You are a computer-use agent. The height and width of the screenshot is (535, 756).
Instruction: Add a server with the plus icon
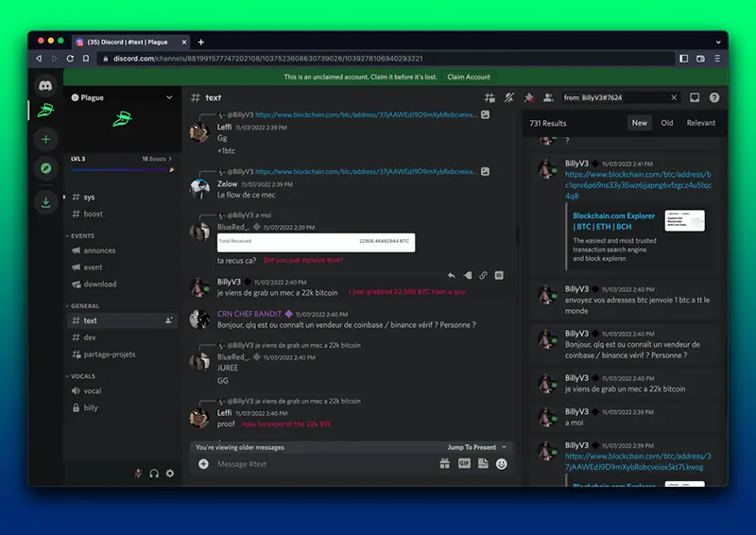[x=45, y=139]
